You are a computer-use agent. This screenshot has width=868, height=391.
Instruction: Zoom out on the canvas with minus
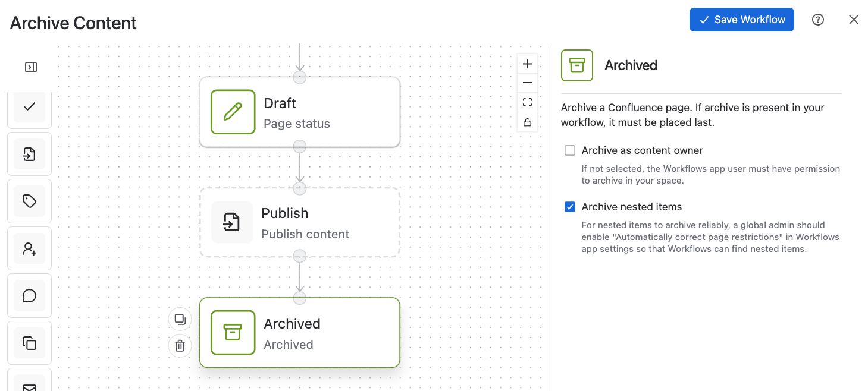coord(527,83)
